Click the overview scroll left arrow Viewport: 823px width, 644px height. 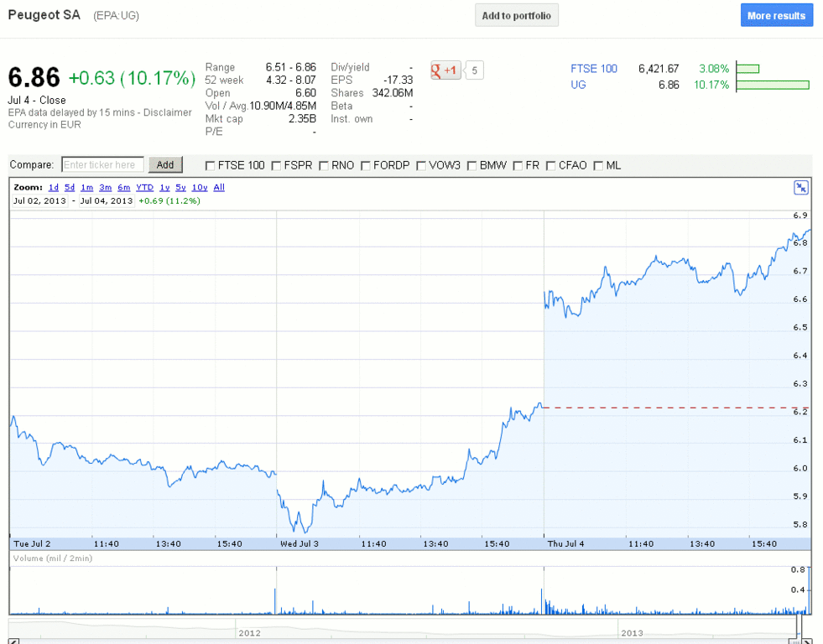click(14, 641)
